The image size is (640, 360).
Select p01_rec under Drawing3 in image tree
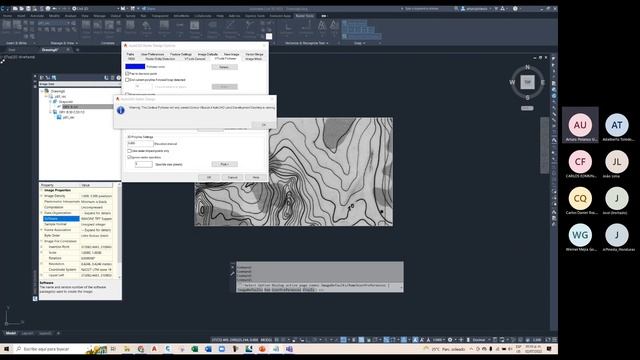(60, 97)
